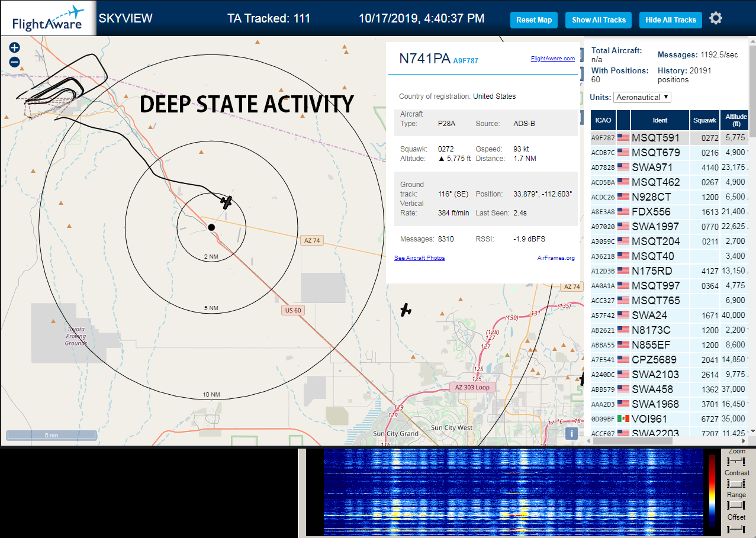
Task: Click squawk value 4140 in SWA971 row
Action: (x=709, y=167)
